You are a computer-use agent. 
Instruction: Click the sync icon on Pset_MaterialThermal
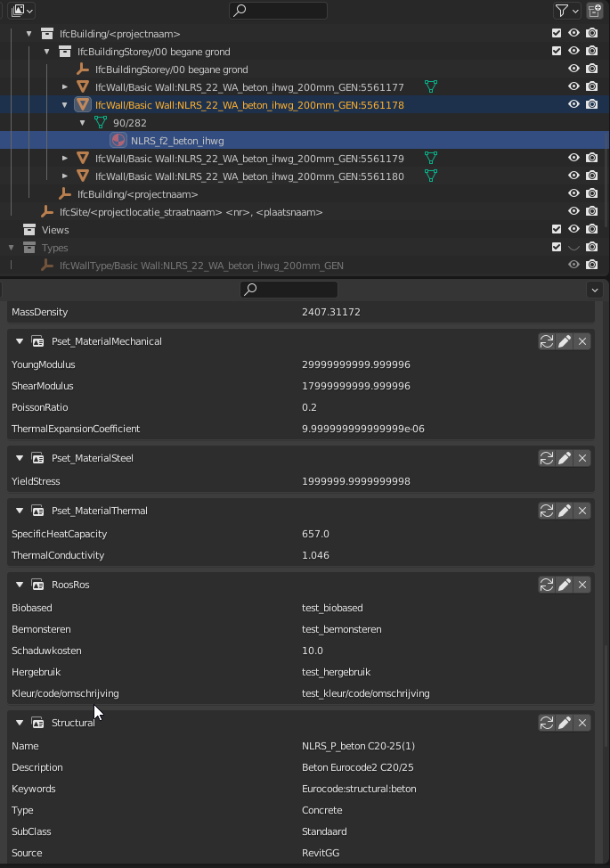click(x=547, y=510)
